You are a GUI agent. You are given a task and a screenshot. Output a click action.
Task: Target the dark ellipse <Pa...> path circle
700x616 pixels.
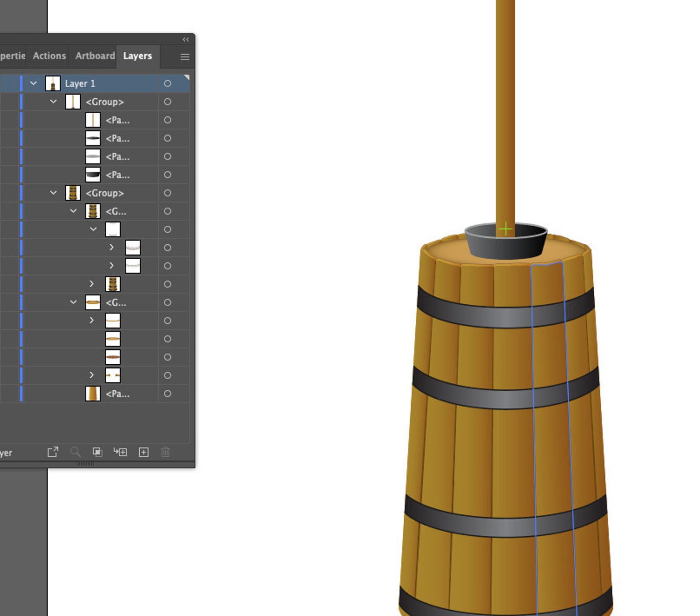pyautogui.click(x=168, y=138)
